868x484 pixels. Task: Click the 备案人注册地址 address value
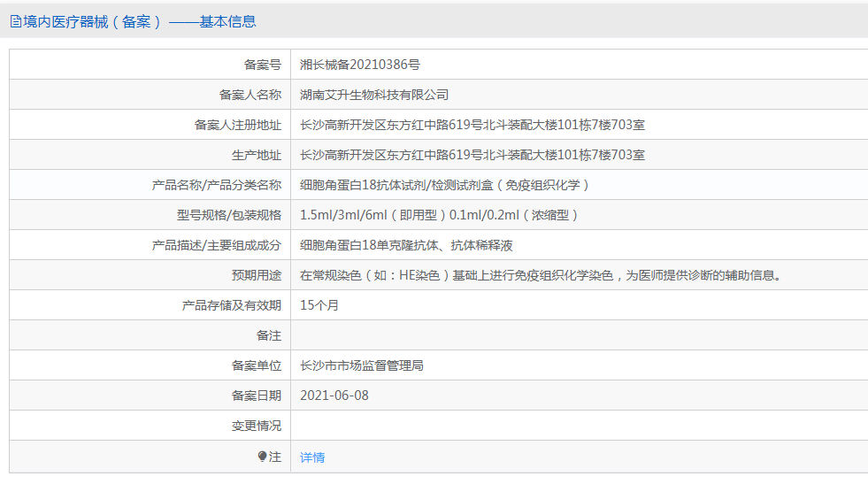[x=472, y=125]
